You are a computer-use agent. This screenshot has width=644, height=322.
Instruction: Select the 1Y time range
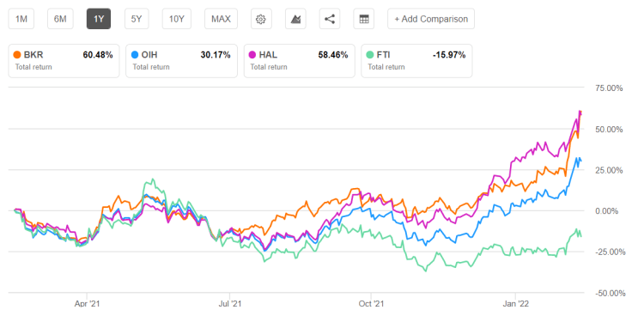point(99,19)
